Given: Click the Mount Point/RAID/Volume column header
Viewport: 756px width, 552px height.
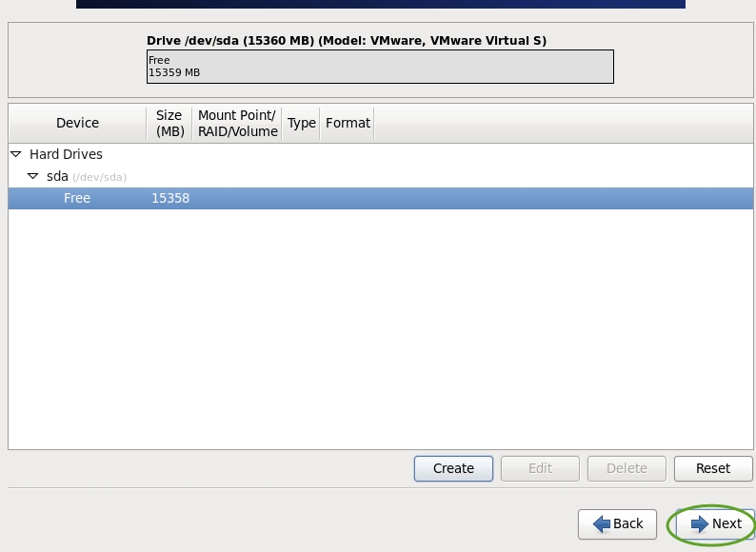Looking at the screenshot, I should pyautogui.click(x=237, y=124).
